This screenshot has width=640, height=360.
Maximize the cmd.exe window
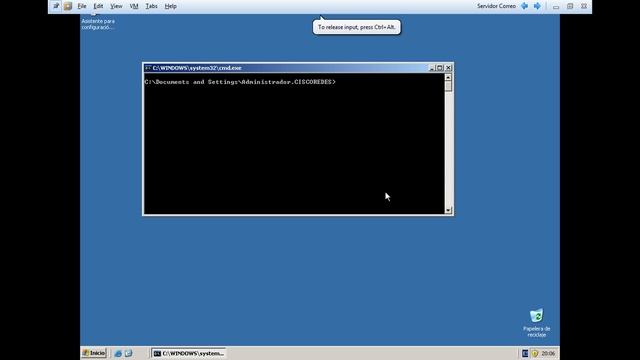(x=440, y=68)
